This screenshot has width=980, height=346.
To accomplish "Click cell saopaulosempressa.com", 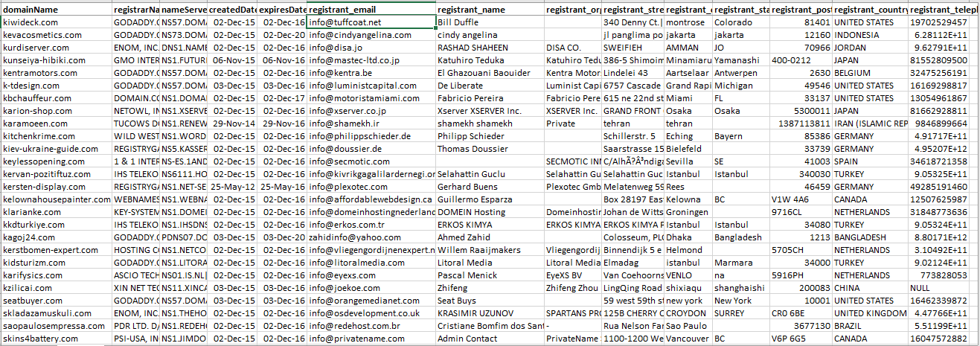I will (x=57, y=326).
